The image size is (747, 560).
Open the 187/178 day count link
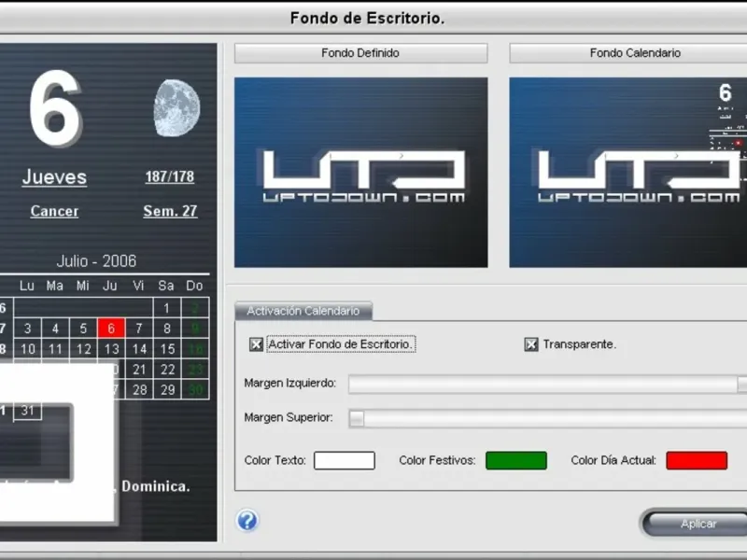170,176
